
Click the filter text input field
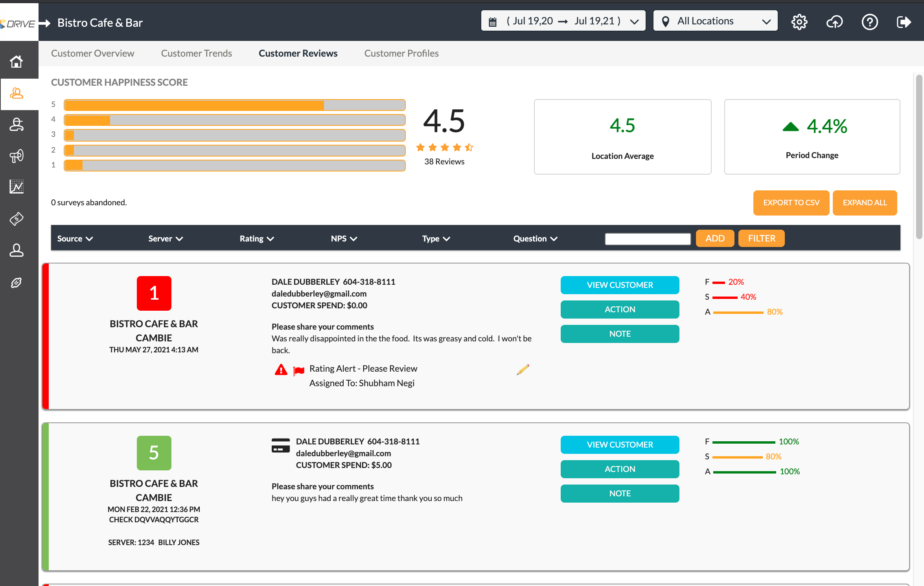pos(648,239)
